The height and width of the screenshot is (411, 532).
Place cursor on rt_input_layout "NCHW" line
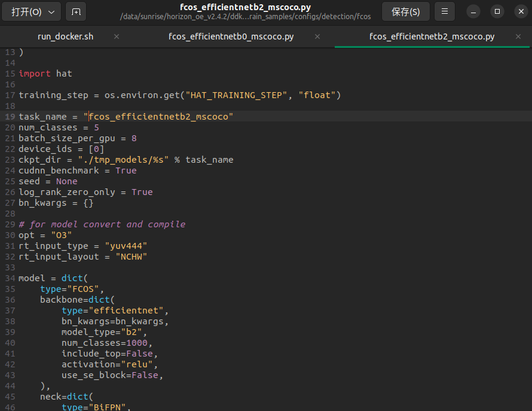[82, 257]
